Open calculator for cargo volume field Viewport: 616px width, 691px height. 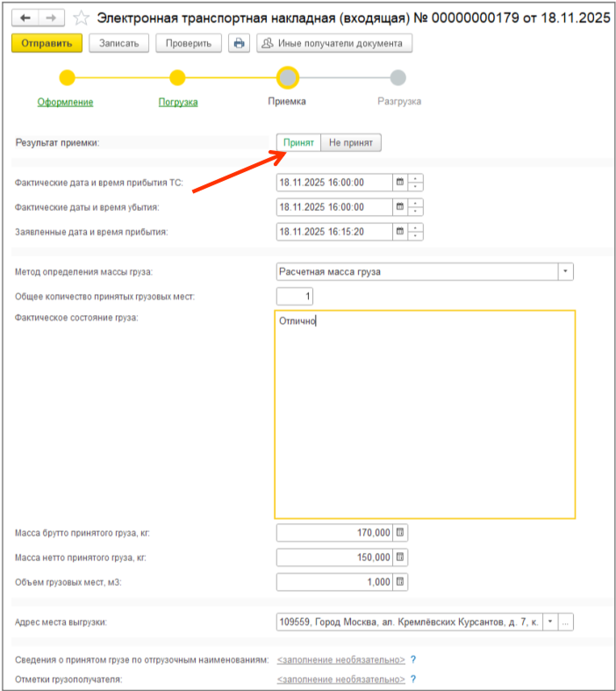click(400, 582)
